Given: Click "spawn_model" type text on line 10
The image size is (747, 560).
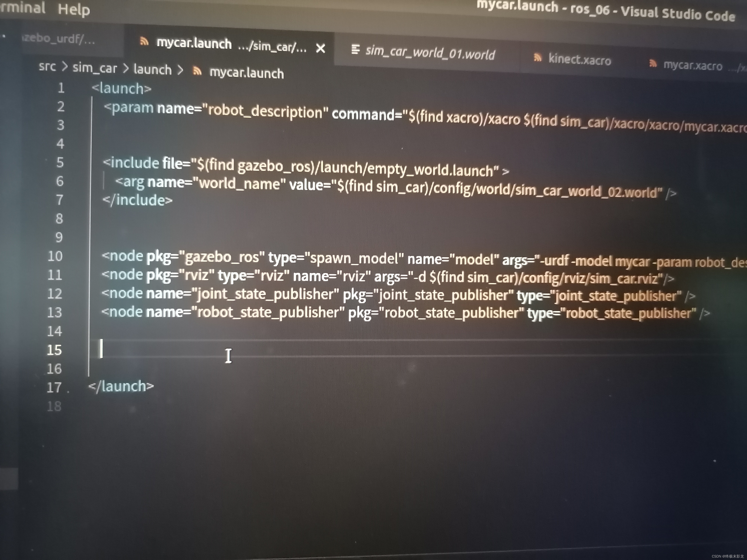Looking at the screenshot, I should pos(354,259).
